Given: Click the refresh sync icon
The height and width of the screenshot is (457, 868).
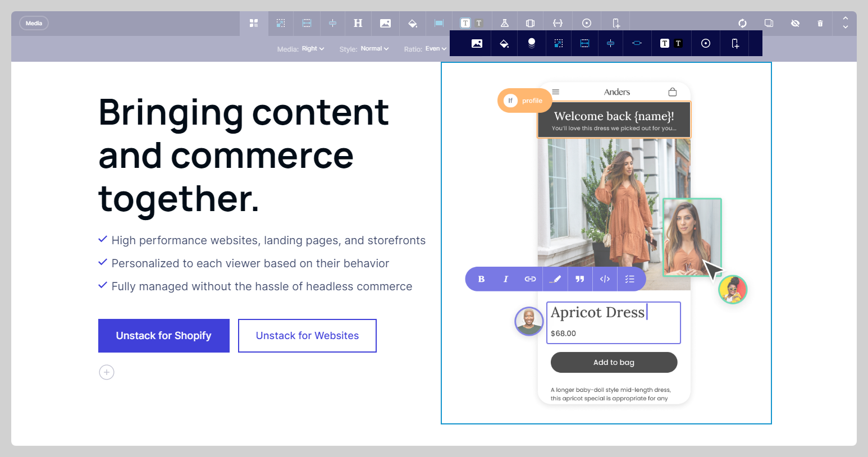Looking at the screenshot, I should pos(742,23).
